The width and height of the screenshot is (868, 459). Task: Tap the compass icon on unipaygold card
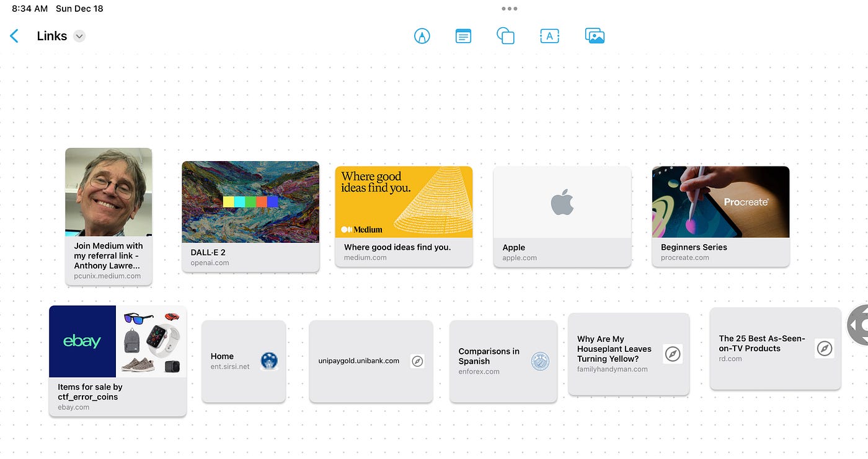click(417, 361)
